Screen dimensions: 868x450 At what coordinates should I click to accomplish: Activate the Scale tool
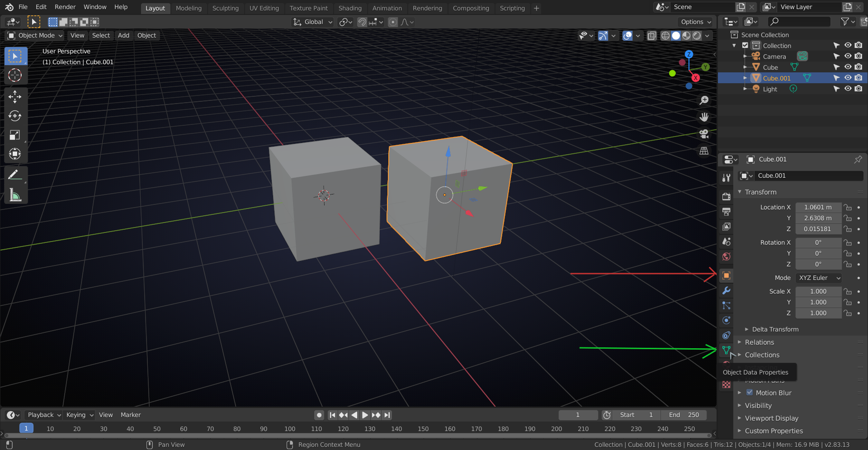point(15,135)
